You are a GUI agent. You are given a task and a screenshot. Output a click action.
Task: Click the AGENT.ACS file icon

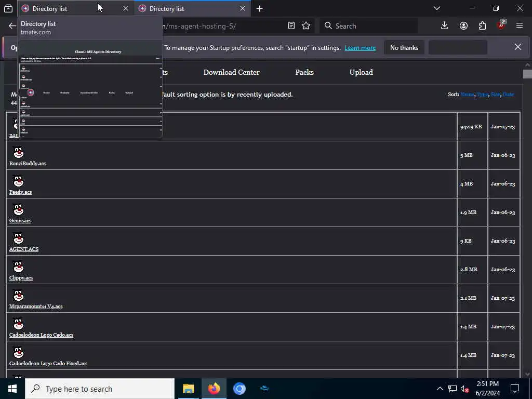coord(18,238)
